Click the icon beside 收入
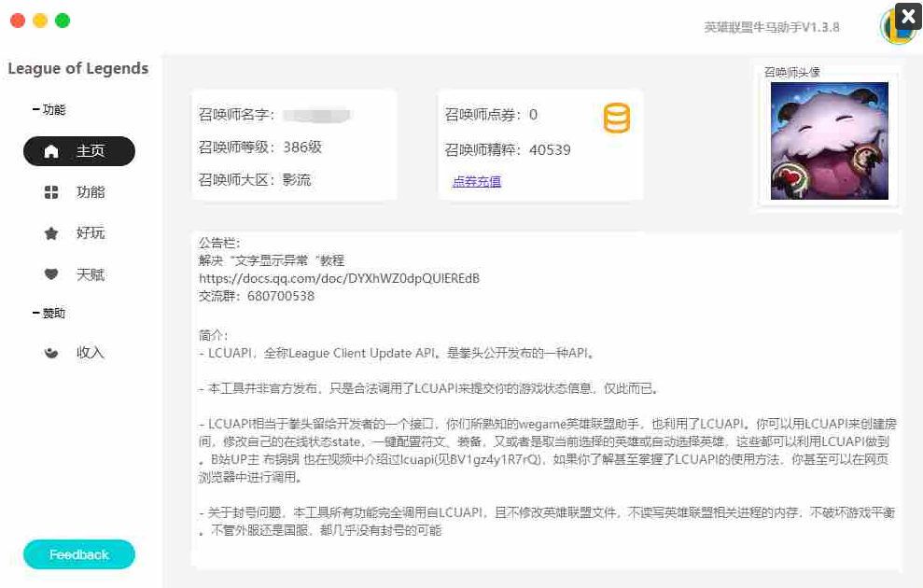Screen dimensions: 923x588 coord(51,353)
